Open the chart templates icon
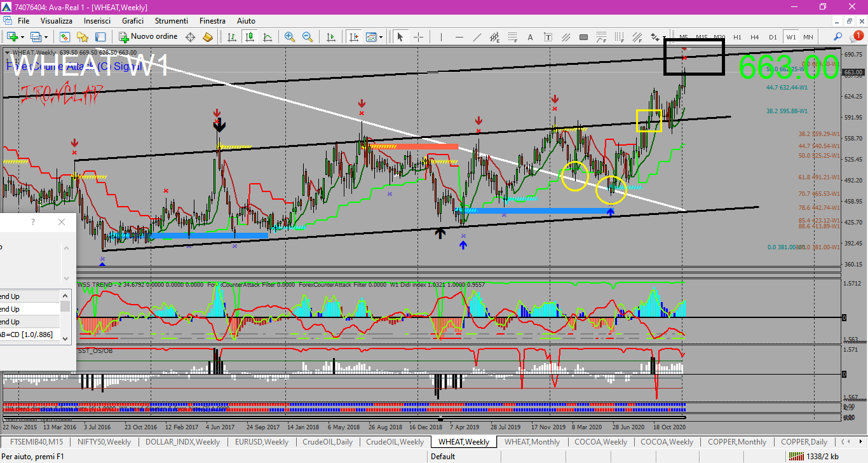The height and width of the screenshot is (463, 868). [371, 37]
